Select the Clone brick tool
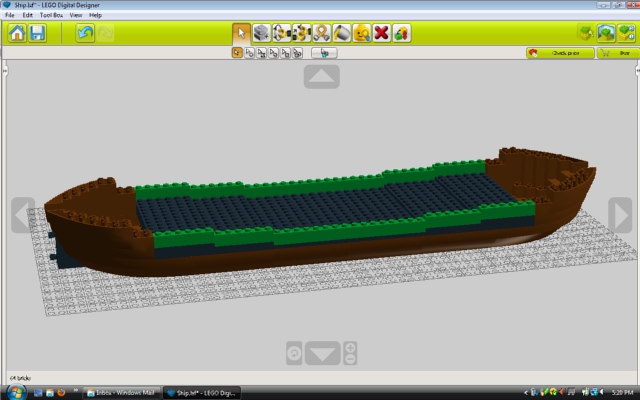 (262, 33)
